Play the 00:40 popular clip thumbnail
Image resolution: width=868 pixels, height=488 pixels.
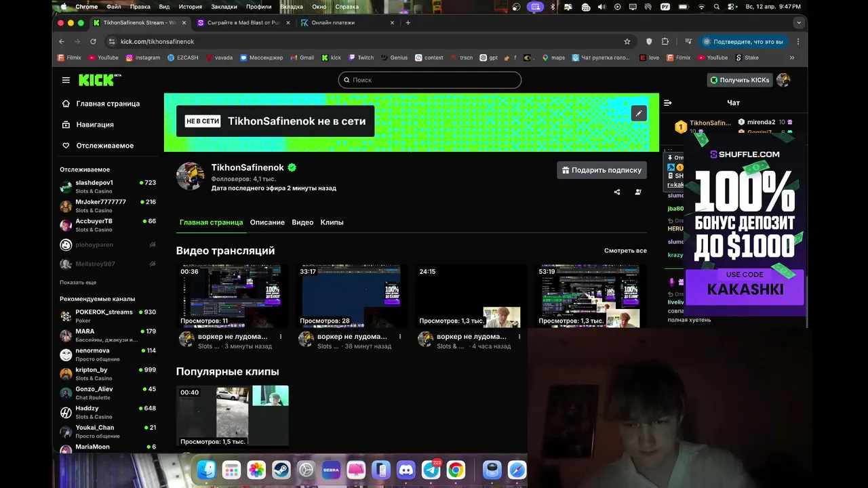[x=233, y=417]
